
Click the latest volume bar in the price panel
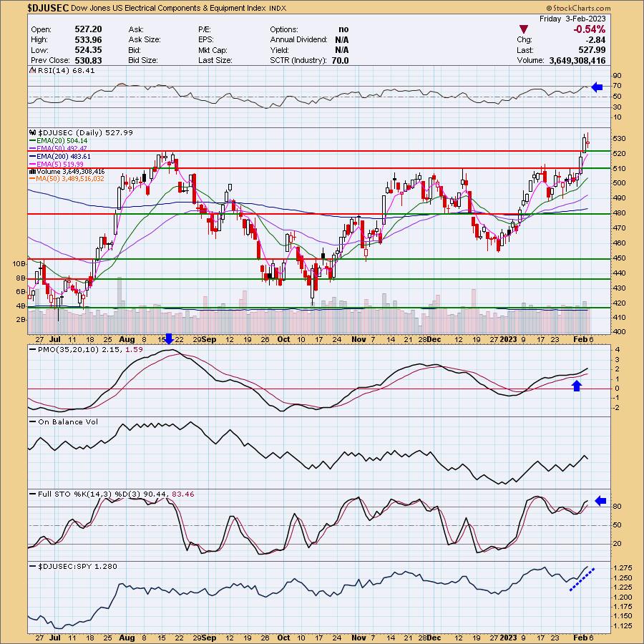point(588,321)
